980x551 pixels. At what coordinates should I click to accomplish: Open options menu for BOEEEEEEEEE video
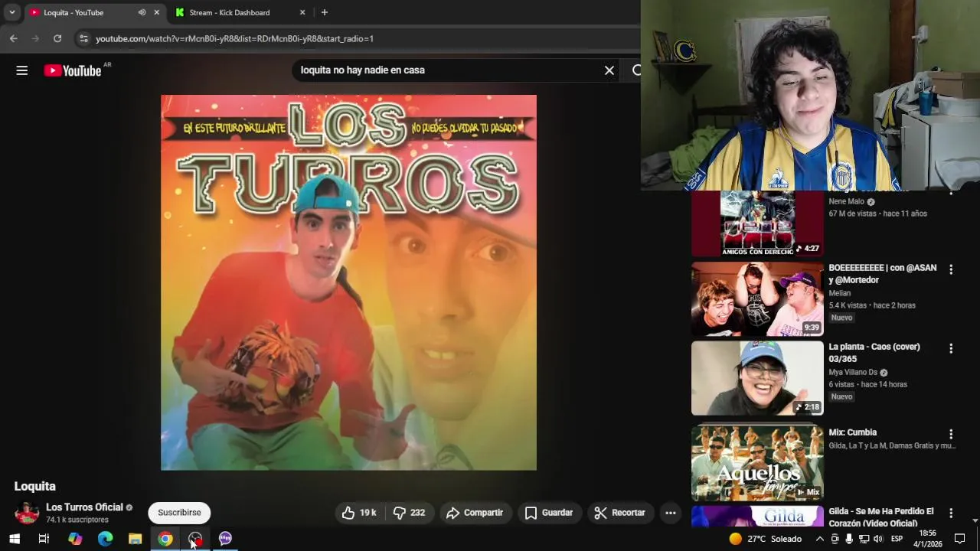[x=951, y=269]
